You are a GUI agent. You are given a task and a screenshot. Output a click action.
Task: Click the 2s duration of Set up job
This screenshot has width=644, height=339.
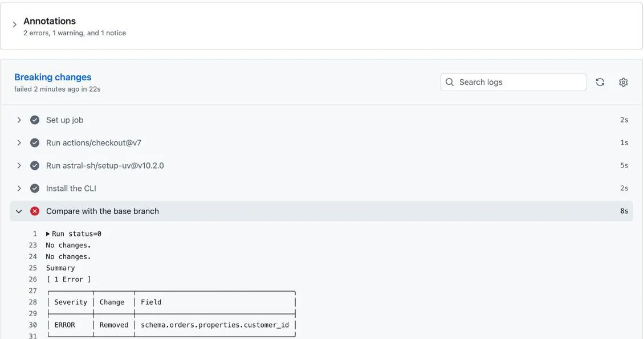pos(624,120)
